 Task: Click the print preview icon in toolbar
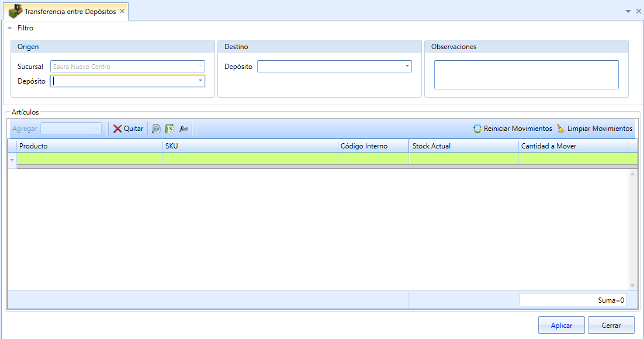point(156,129)
